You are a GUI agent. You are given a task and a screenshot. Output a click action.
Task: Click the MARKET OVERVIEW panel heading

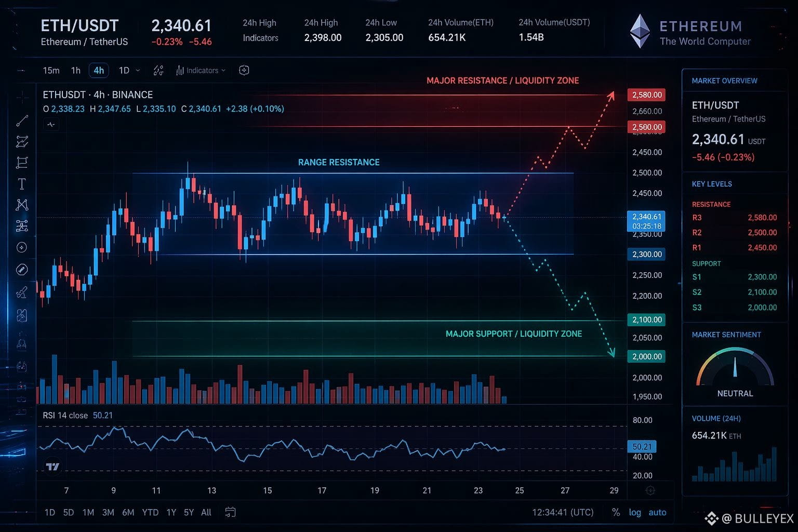click(724, 81)
